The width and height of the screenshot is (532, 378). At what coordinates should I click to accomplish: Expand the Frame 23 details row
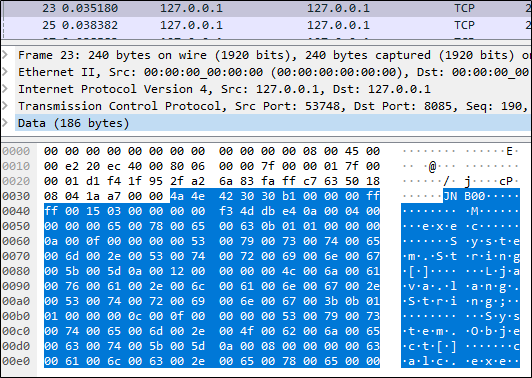[x=5, y=55]
